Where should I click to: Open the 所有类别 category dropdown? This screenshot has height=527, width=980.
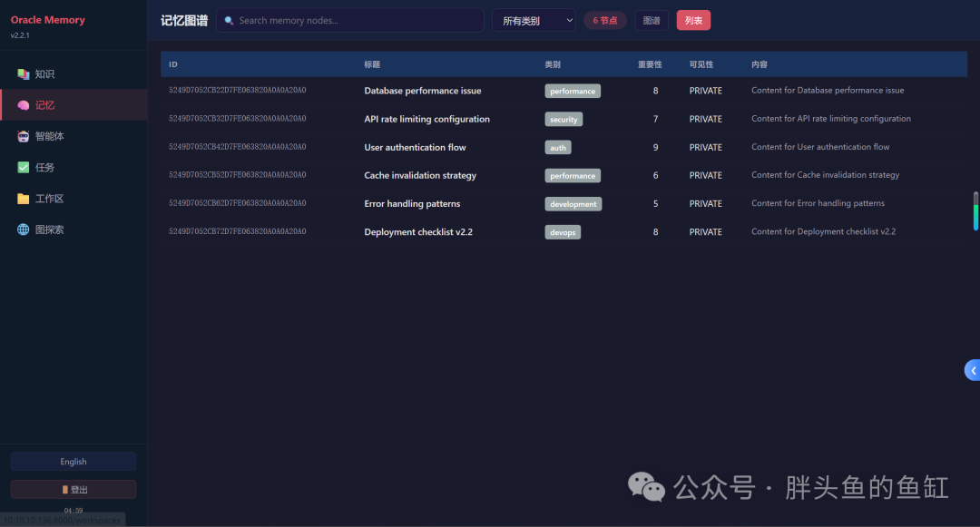pos(534,21)
